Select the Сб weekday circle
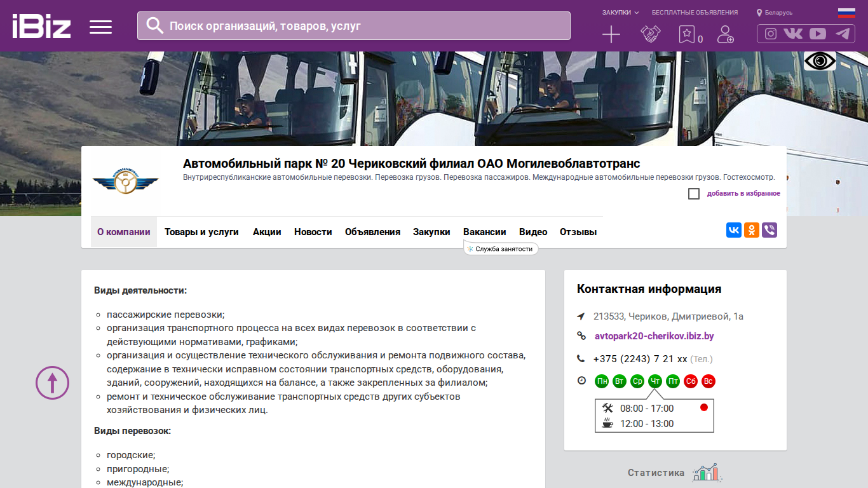The height and width of the screenshot is (488, 868). tap(691, 381)
